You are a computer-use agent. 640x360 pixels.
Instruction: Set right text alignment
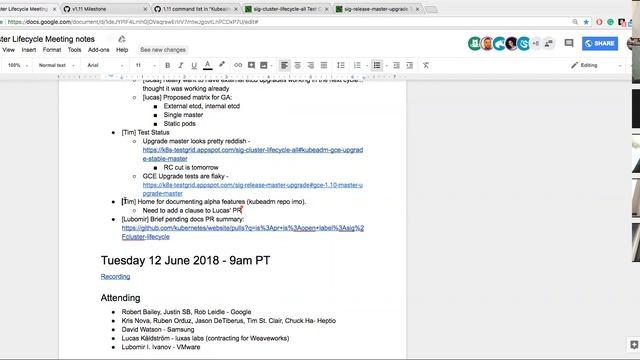[x=311, y=65]
